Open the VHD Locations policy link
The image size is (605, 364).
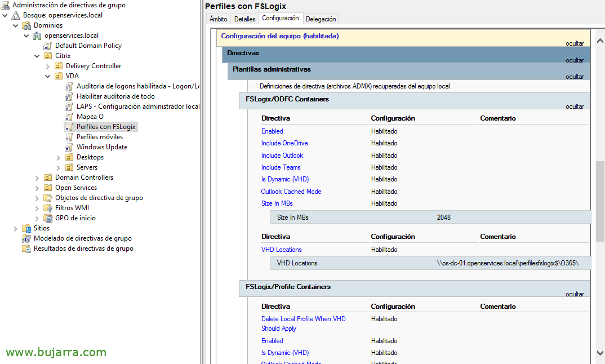pyautogui.click(x=281, y=250)
